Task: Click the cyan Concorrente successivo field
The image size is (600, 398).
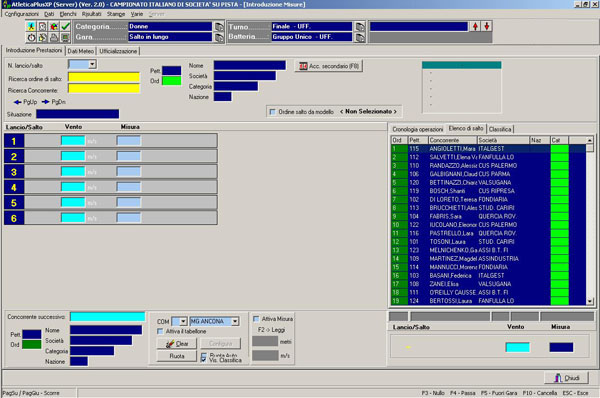Action: [x=108, y=316]
